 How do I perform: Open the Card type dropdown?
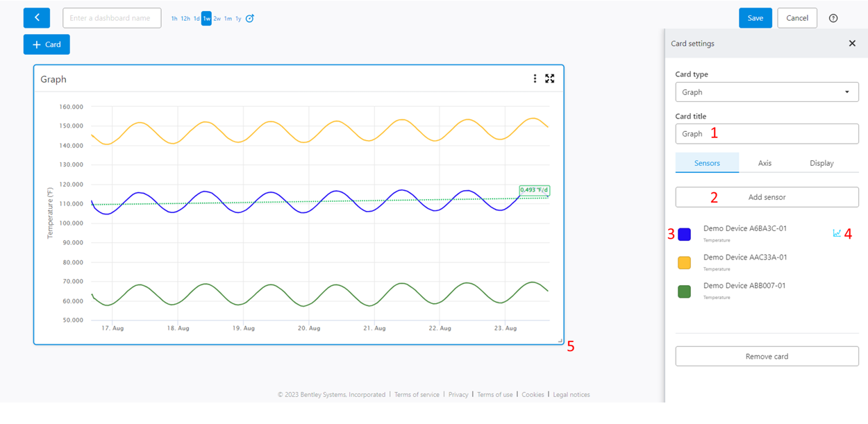(767, 92)
